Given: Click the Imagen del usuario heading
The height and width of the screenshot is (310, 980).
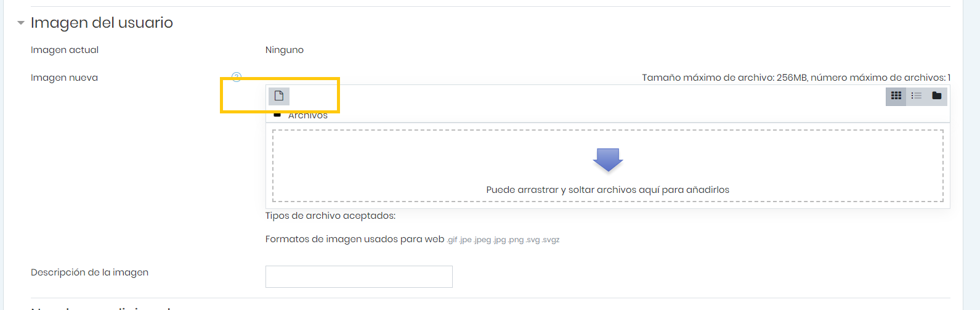Looking at the screenshot, I should pos(102,23).
